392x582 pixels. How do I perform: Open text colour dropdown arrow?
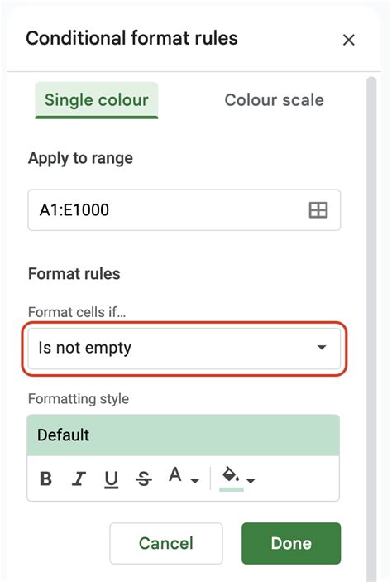tap(195, 481)
